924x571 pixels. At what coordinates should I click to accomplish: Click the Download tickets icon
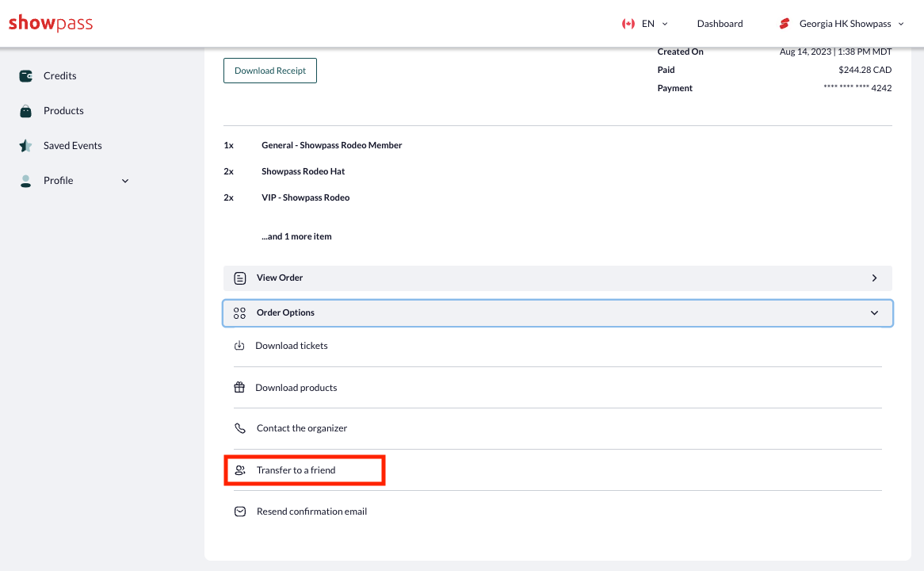point(239,346)
